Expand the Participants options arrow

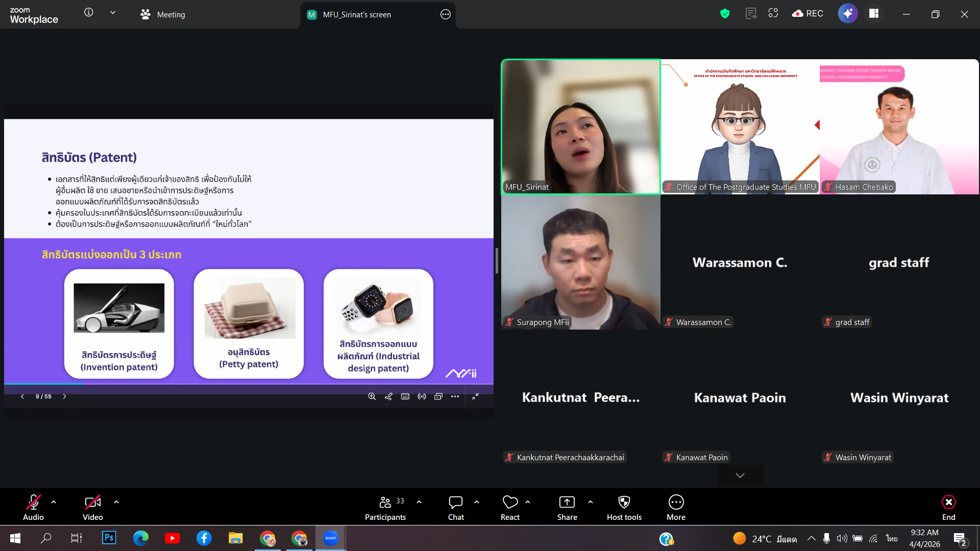click(x=419, y=502)
